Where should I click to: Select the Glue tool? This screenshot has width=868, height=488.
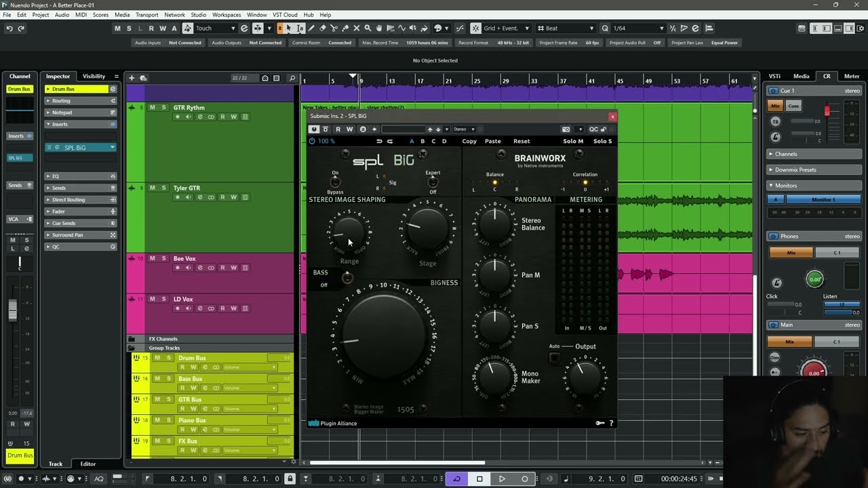(345, 28)
